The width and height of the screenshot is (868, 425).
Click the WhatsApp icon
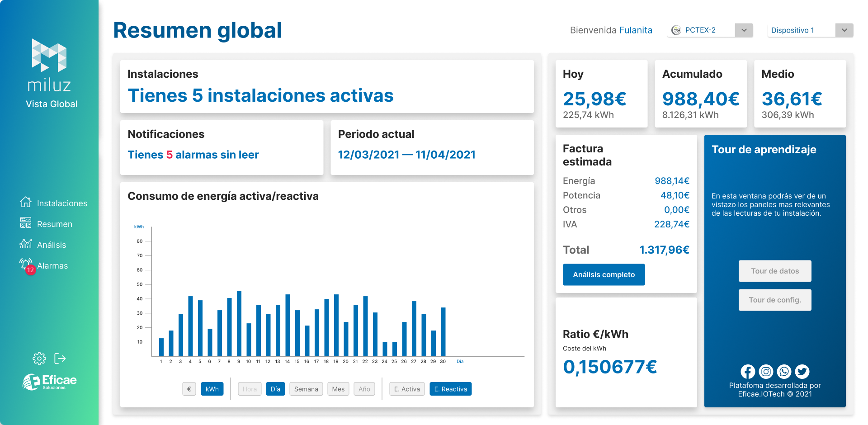tap(784, 372)
